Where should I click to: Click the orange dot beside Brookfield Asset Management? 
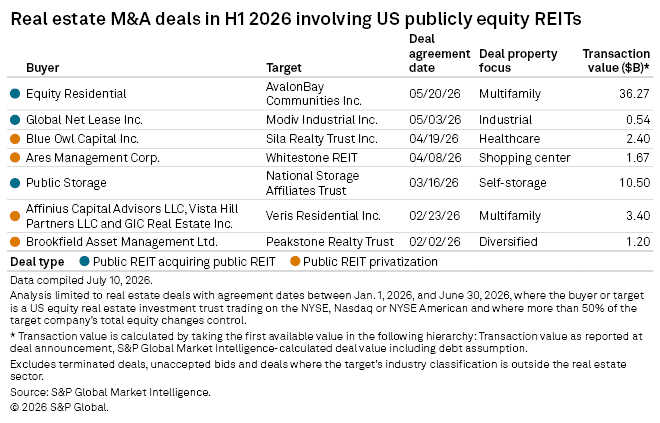pyautogui.click(x=15, y=242)
